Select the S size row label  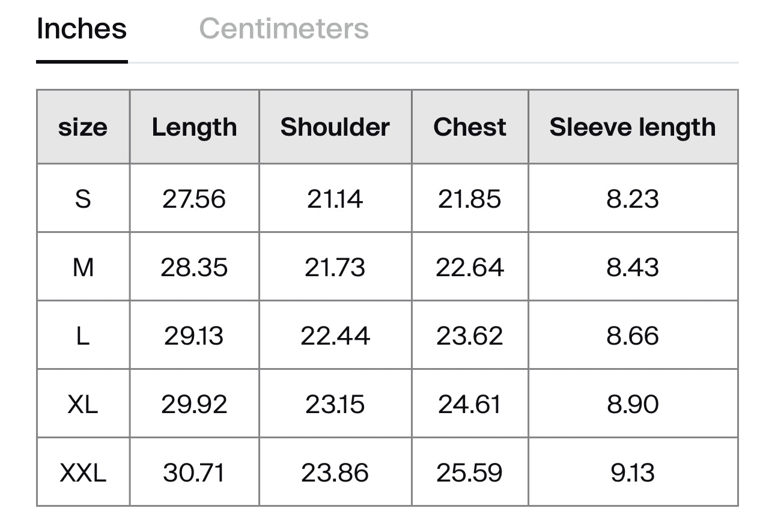click(x=83, y=199)
